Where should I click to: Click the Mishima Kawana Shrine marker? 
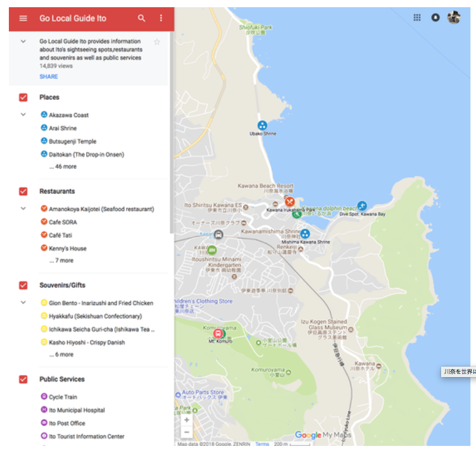pyautogui.click(x=305, y=233)
